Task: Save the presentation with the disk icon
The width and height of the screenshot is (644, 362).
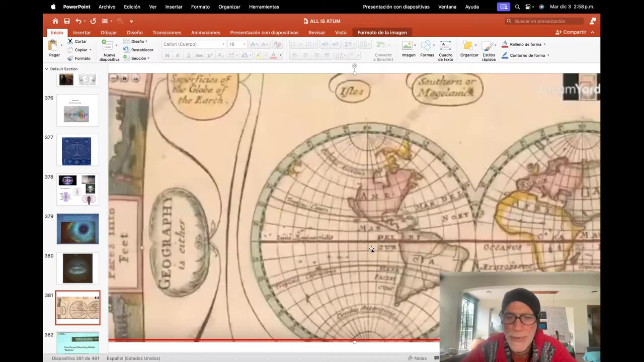Action: pos(67,21)
